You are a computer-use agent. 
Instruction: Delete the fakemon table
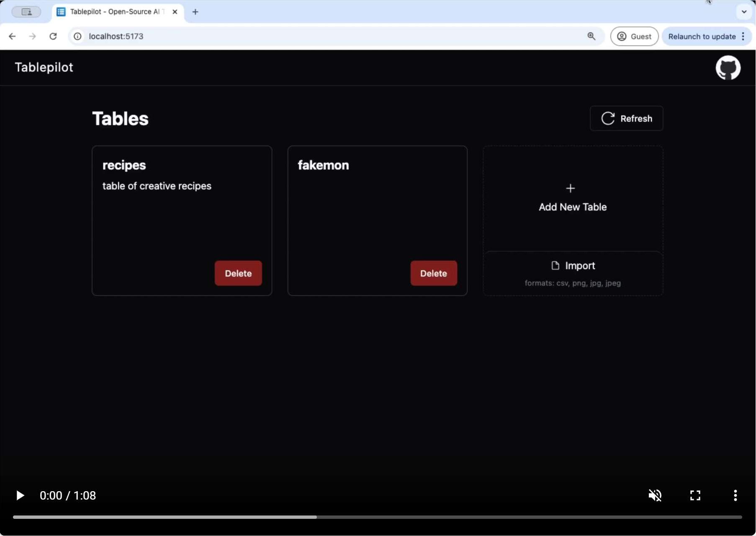434,273
